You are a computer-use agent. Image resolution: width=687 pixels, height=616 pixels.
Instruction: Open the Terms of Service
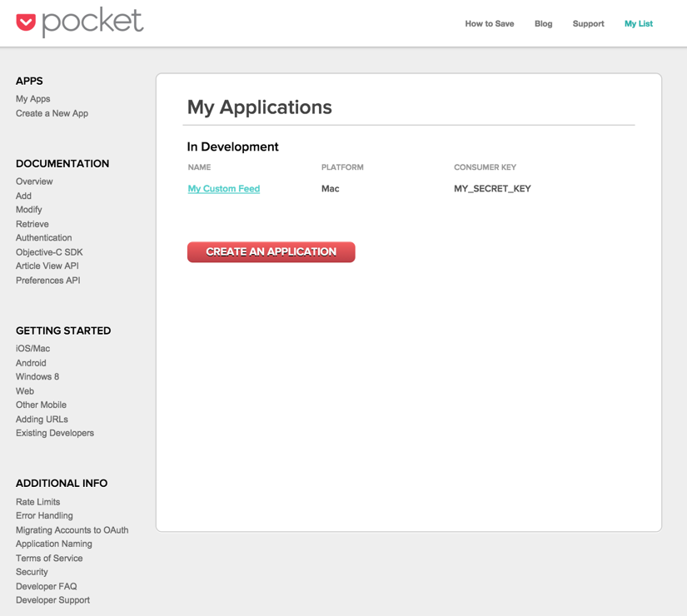[49, 559]
